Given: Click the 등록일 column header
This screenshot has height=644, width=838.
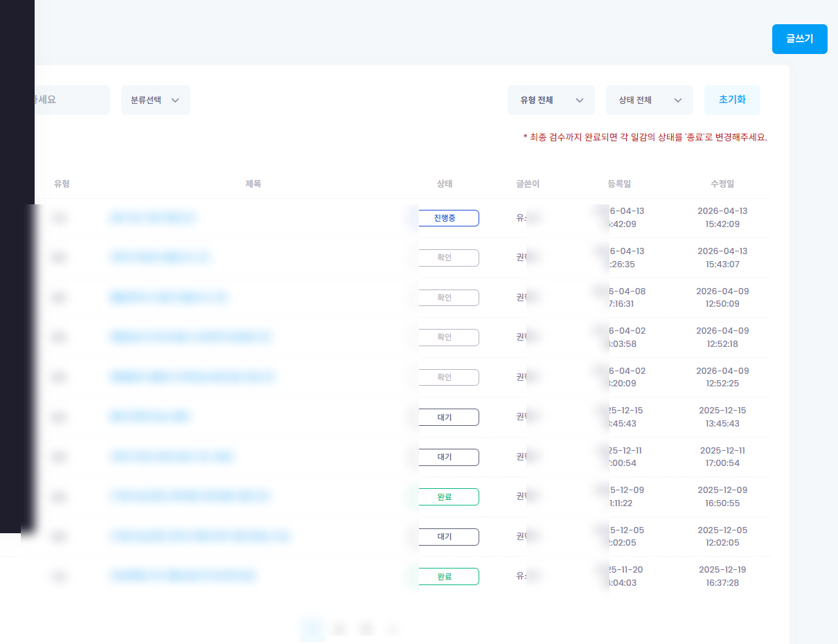Looking at the screenshot, I should (x=619, y=184).
